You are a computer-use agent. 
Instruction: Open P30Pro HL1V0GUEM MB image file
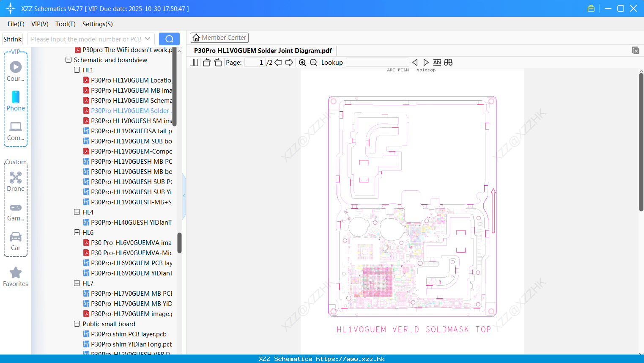[x=127, y=91]
